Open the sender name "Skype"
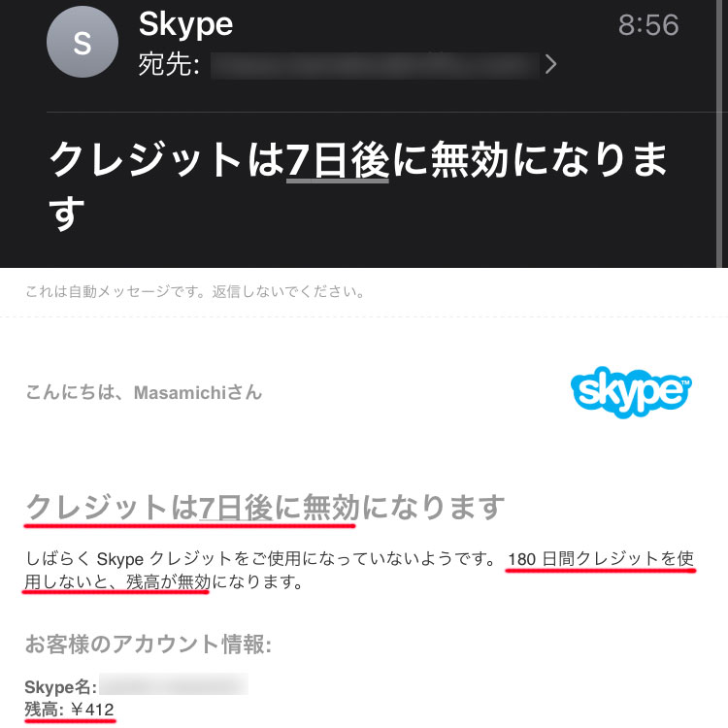 pos(185,24)
